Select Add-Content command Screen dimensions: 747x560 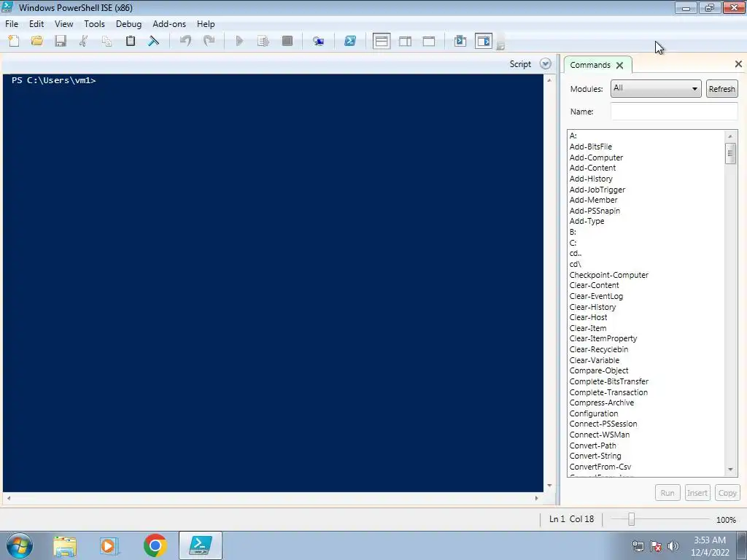tap(592, 168)
